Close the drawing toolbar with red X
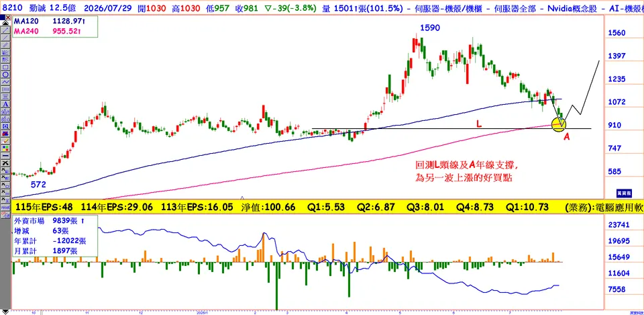 (x=8, y=17)
